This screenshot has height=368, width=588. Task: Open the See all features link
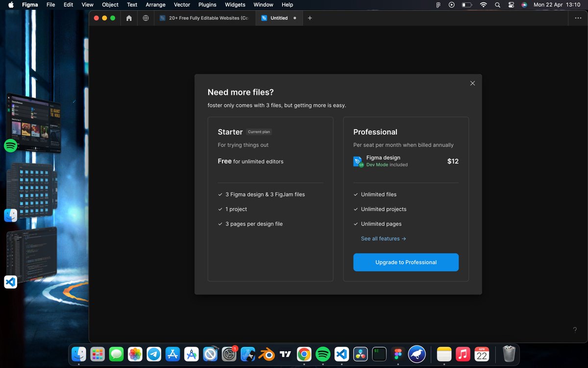(x=384, y=238)
